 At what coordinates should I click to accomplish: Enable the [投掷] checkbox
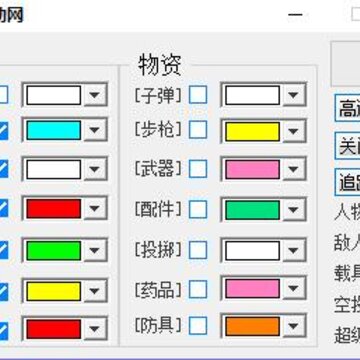(198, 250)
